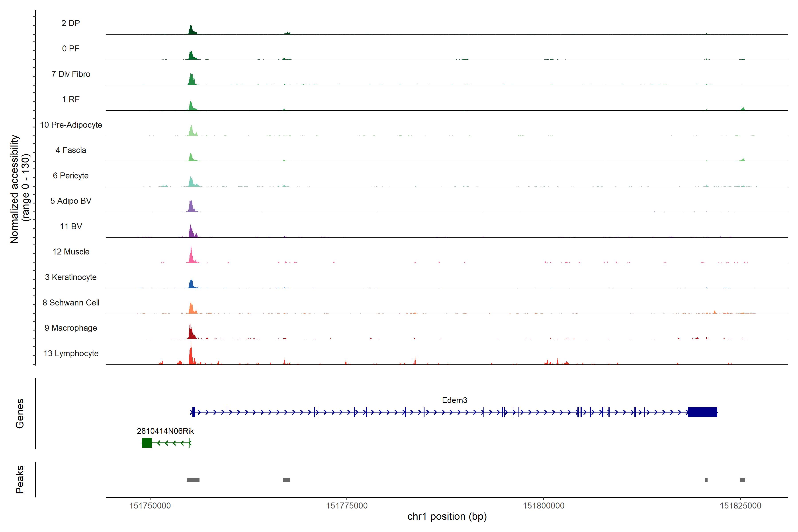
Task: Click the 2 DP track label
Action: (x=70, y=23)
